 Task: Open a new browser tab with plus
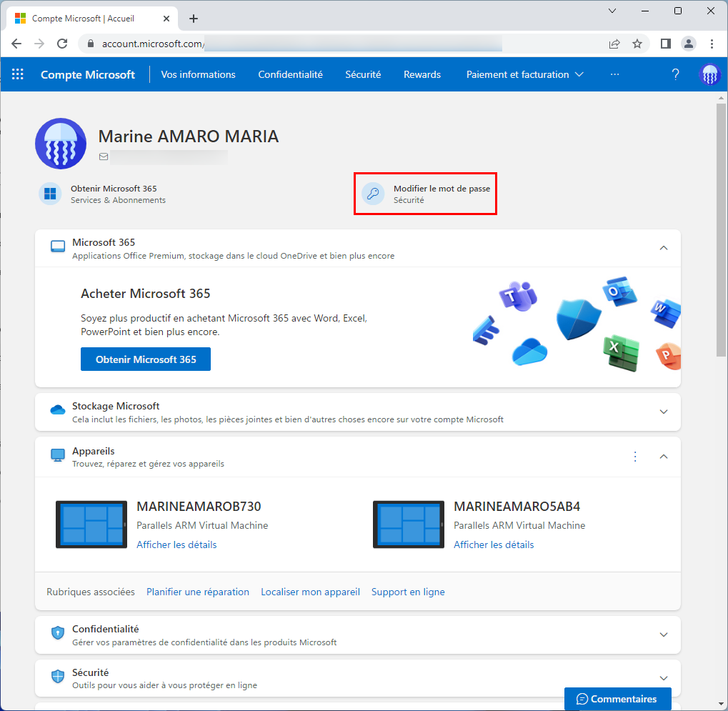(x=194, y=19)
